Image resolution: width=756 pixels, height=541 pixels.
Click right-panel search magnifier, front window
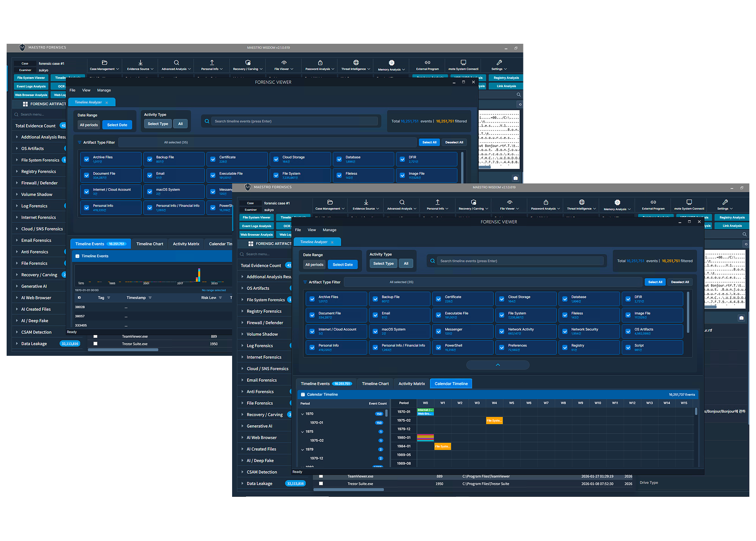[745, 234]
